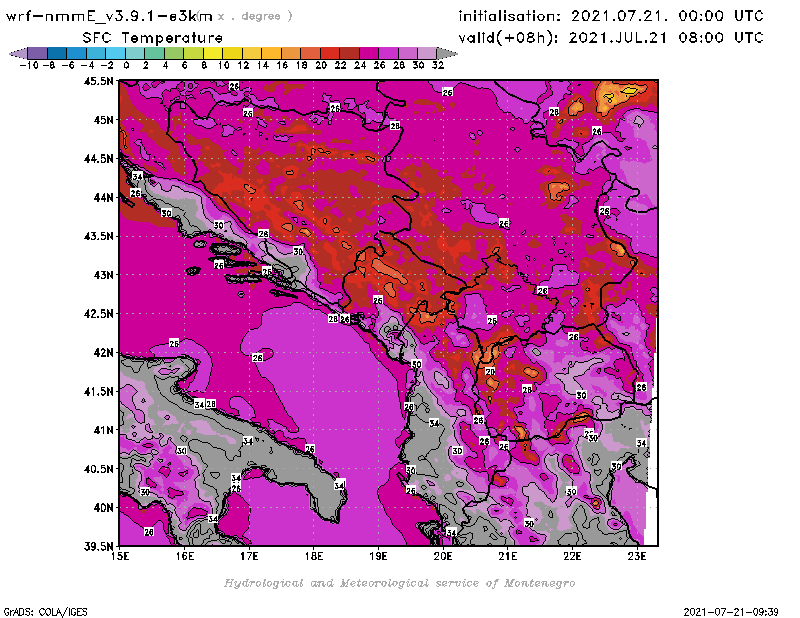Click the '41N' latitude axis label
The image size is (800, 618).
pyautogui.click(x=103, y=430)
